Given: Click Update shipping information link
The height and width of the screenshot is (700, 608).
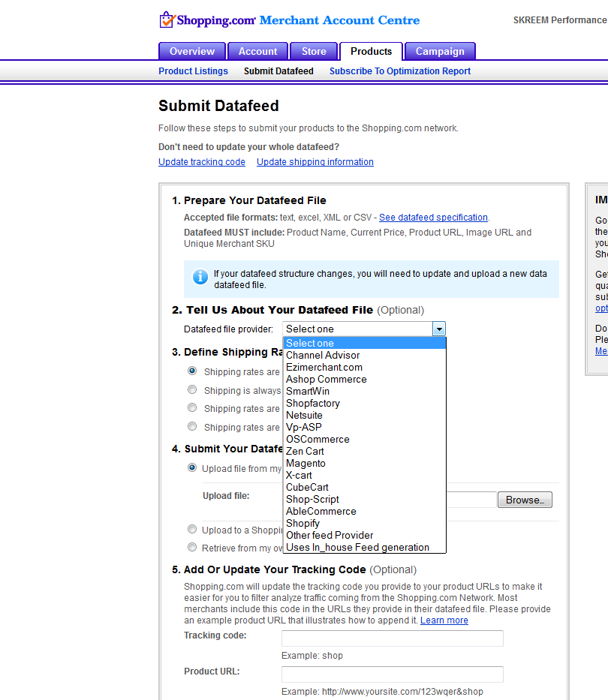Looking at the screenshot, I should [315, 162].
